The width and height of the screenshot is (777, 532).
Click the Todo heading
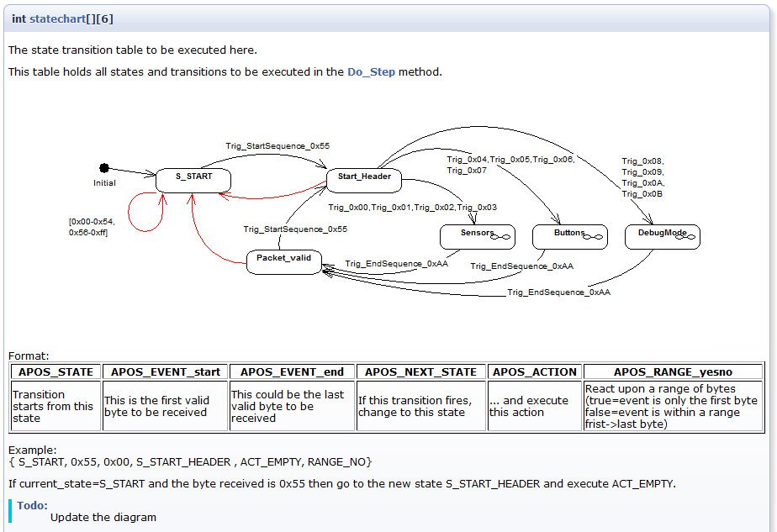[32, 505]
